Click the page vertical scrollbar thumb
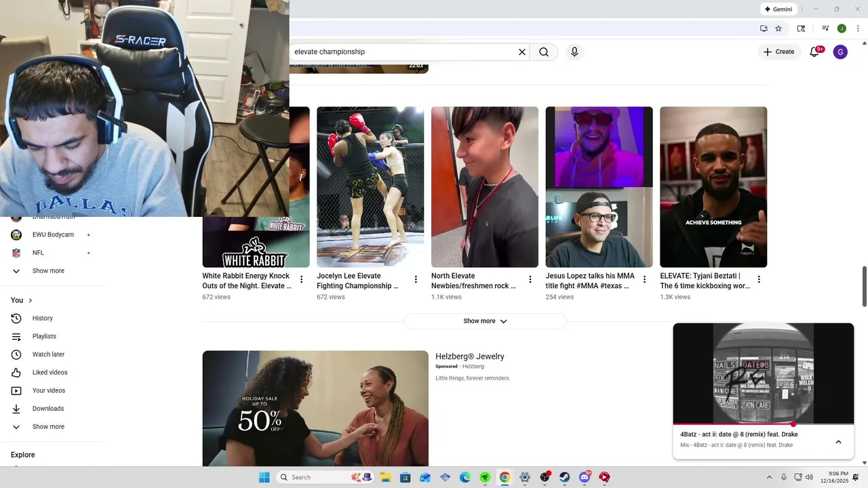 point(865,286)
